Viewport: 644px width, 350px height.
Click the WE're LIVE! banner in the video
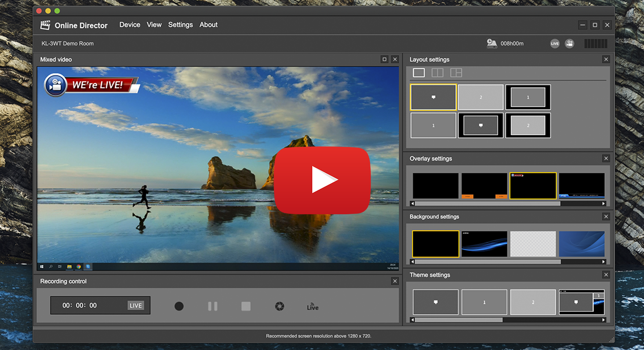pos(92,85)
